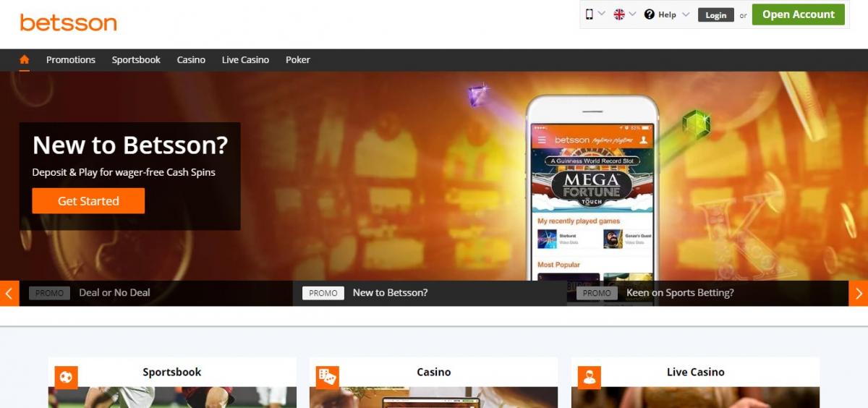Open the Poker menu item
This screenshot has height=408, width=868.
click(x=298, y=60)
